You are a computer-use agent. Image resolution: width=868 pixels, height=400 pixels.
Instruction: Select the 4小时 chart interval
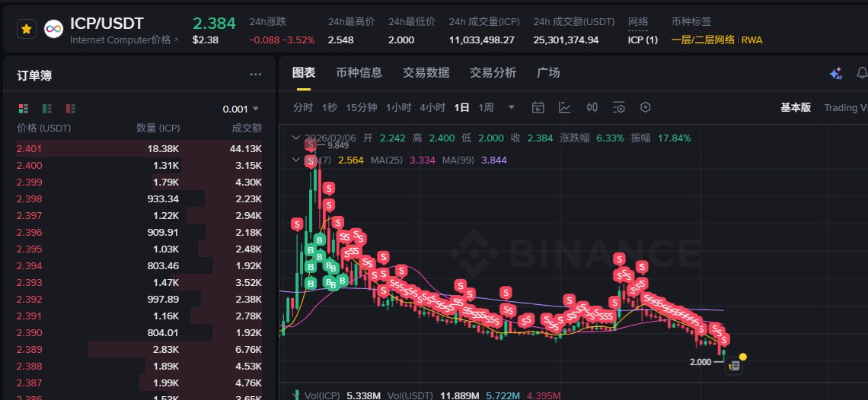pyautogui.click(x=432, y=107)
